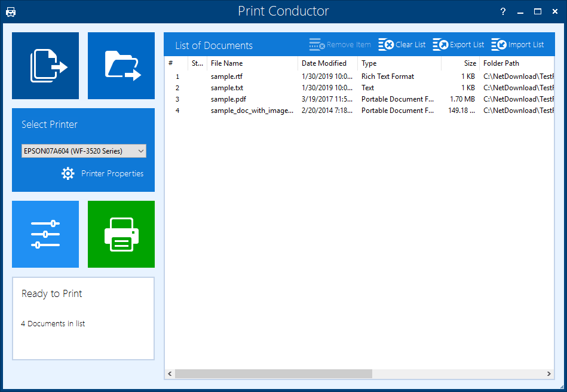The height and width of the screenshot is (392, 567).
Task: Sort documents by Size column header
Action: point(470,63)
